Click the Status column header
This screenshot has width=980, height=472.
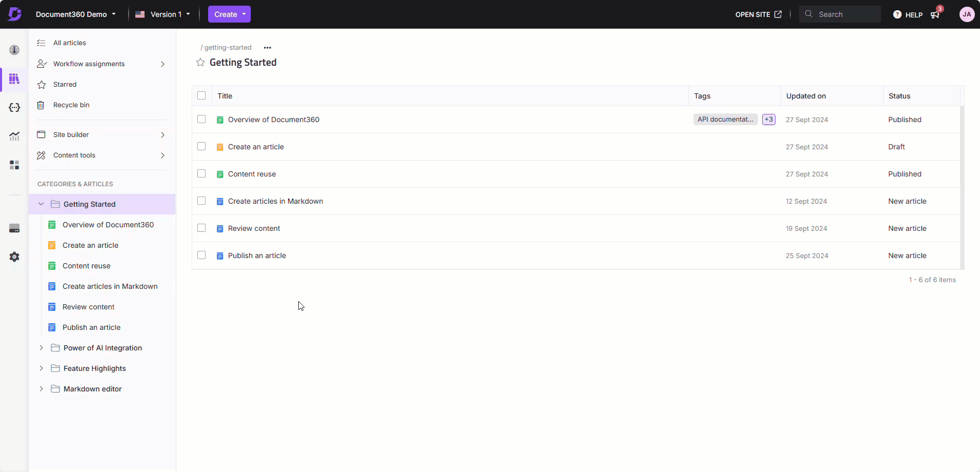(900, 96)
